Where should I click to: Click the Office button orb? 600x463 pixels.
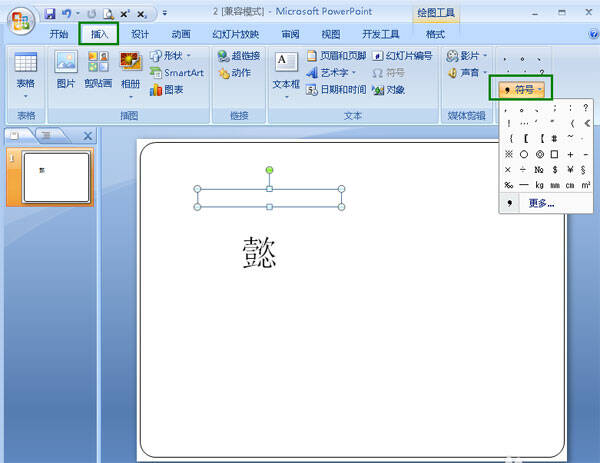pyautogui.click(x=21, y=21)
